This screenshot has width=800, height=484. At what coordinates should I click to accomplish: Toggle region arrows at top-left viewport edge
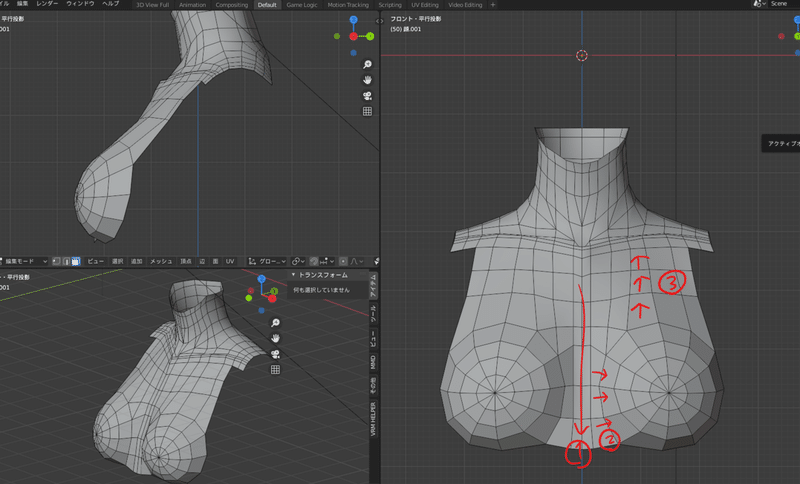click(379, 21)
